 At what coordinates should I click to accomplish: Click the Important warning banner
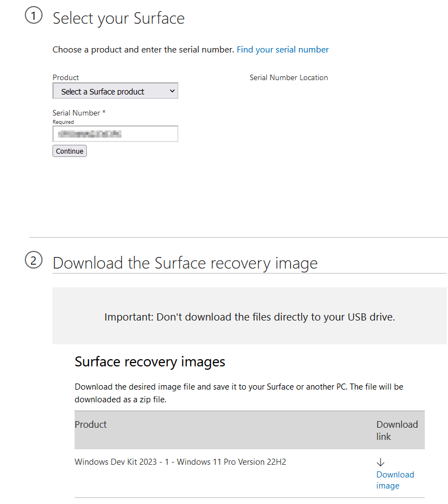(250, 316)
